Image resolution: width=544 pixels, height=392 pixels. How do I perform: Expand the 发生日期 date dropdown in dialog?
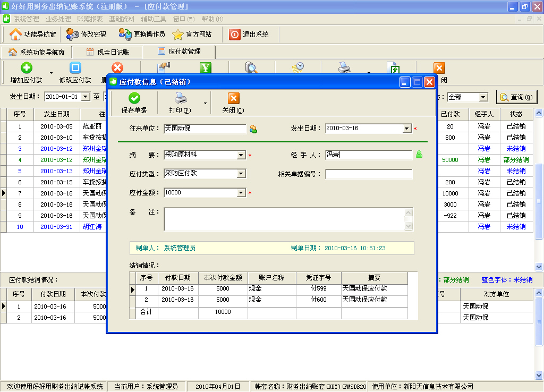tap(407, 129)
